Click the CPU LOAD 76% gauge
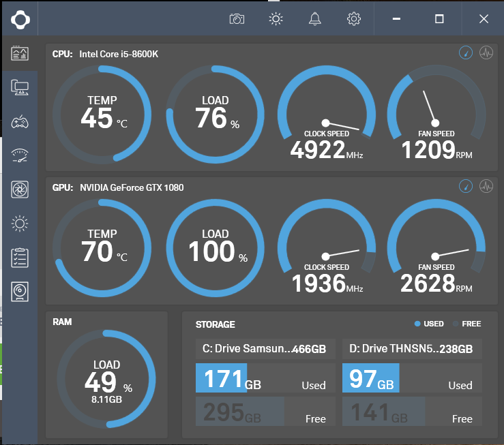 pos(215,114)
